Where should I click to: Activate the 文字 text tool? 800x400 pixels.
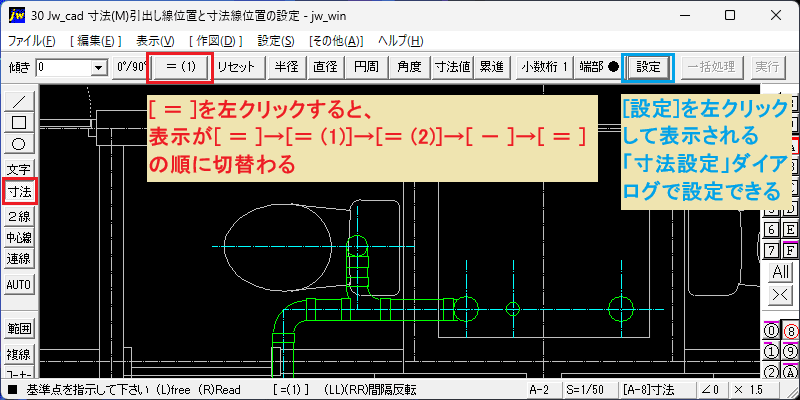[19, 169]
